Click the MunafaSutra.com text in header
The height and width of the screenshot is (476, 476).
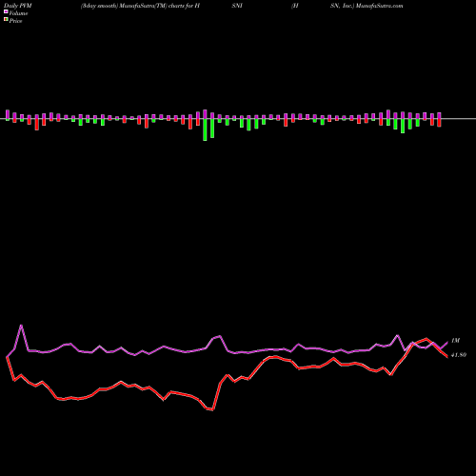click(x=379, y=6)
